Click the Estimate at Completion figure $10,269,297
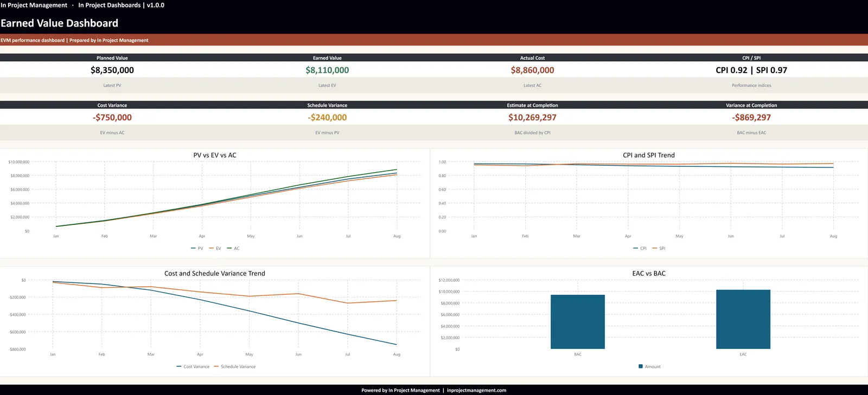Screen dimensions: 868x395 pyautogui.click(x=533, y=118)
